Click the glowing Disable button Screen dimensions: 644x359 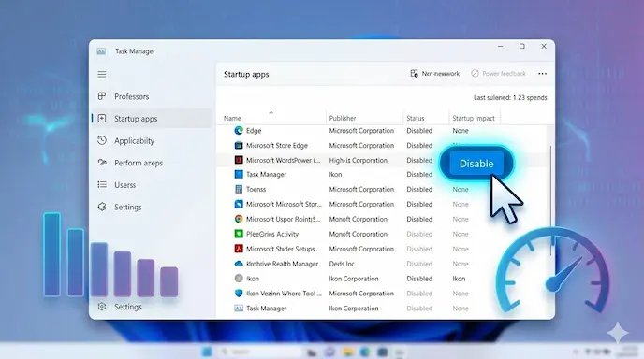click(x=476, y=164)
